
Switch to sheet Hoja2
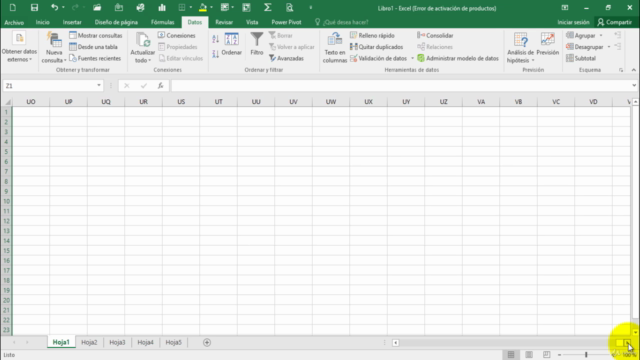(89, 342)
